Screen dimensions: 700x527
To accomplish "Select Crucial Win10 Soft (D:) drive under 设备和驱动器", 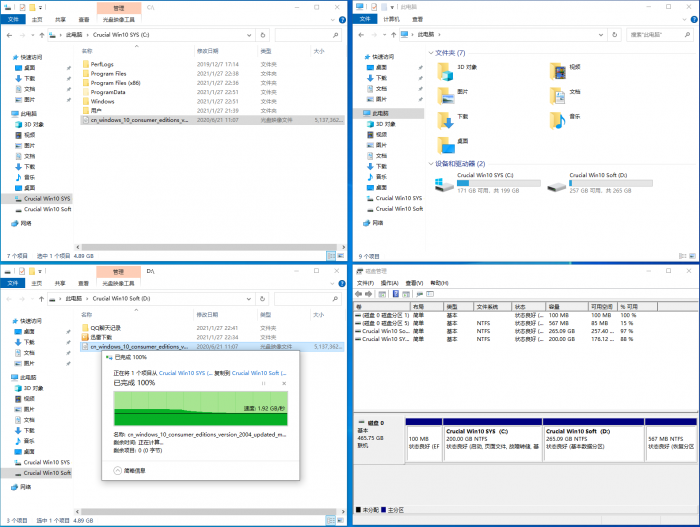I will [x=600, y=179].
